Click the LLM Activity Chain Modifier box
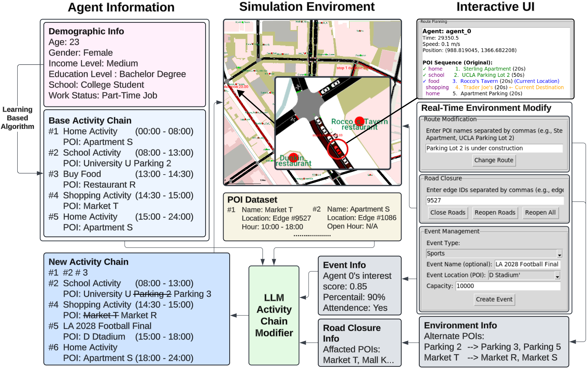Screen dimensions: 588x370 (x=274, y=315)
